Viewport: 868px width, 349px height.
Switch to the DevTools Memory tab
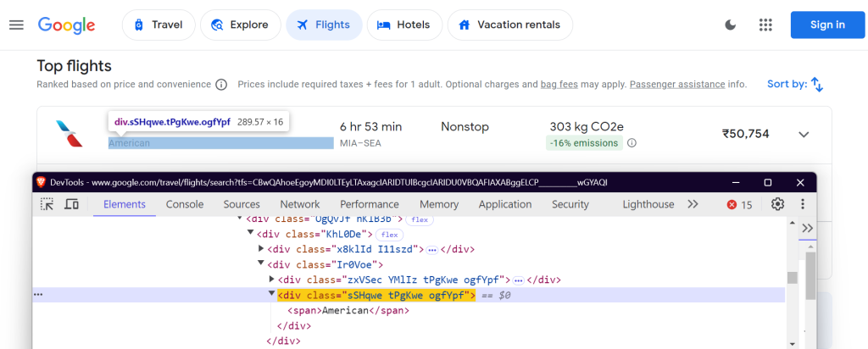(x=439, y=204)
